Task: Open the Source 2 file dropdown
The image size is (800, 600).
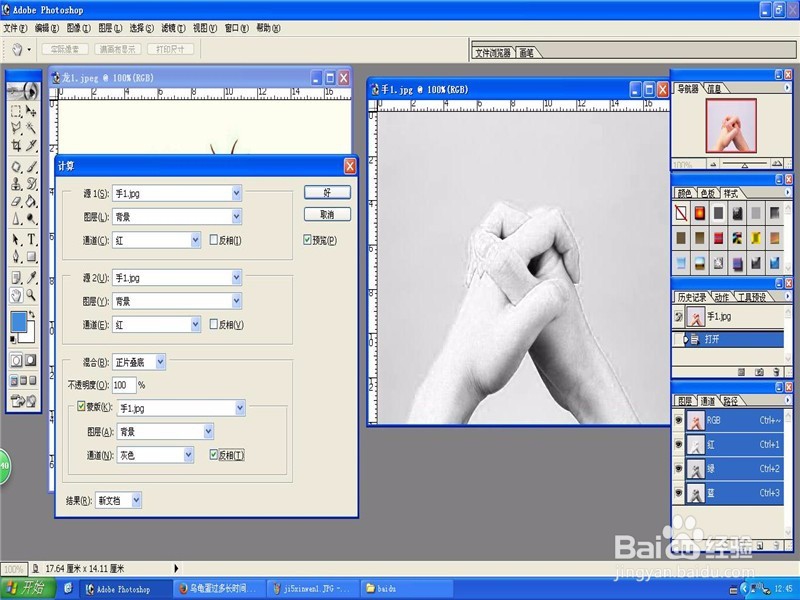Action: [236, 277]
